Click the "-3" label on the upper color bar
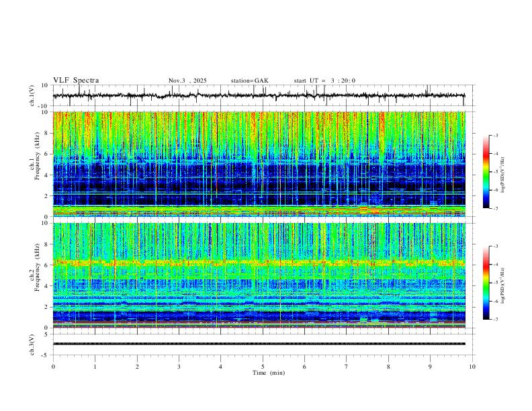Viewport: 532px width, 411px height. [495, 135]
